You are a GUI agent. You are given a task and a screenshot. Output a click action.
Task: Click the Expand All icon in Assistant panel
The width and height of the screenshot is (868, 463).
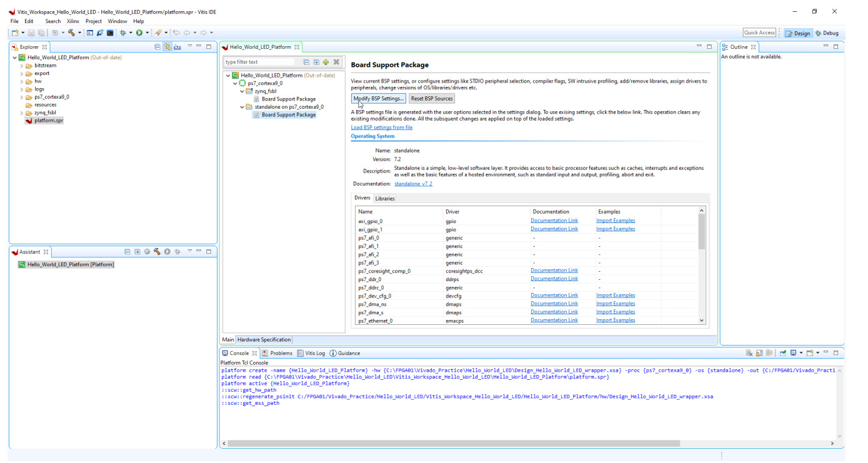click(137, 252)
